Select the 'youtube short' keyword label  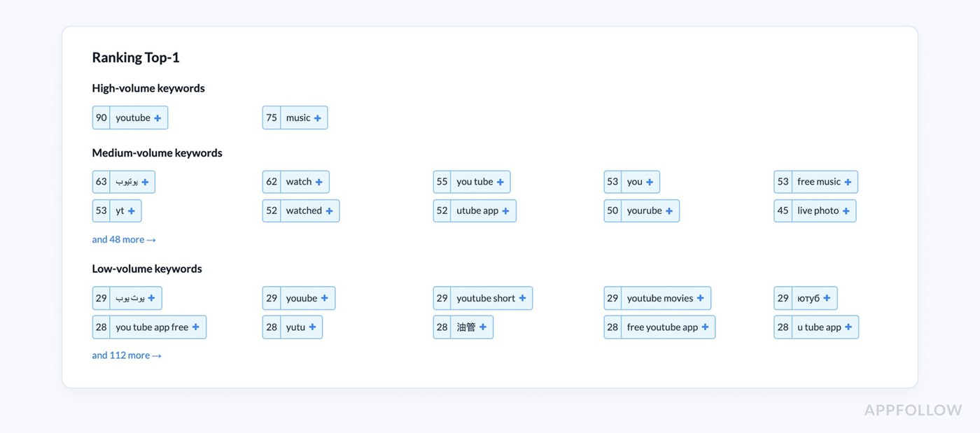point(486,298)
